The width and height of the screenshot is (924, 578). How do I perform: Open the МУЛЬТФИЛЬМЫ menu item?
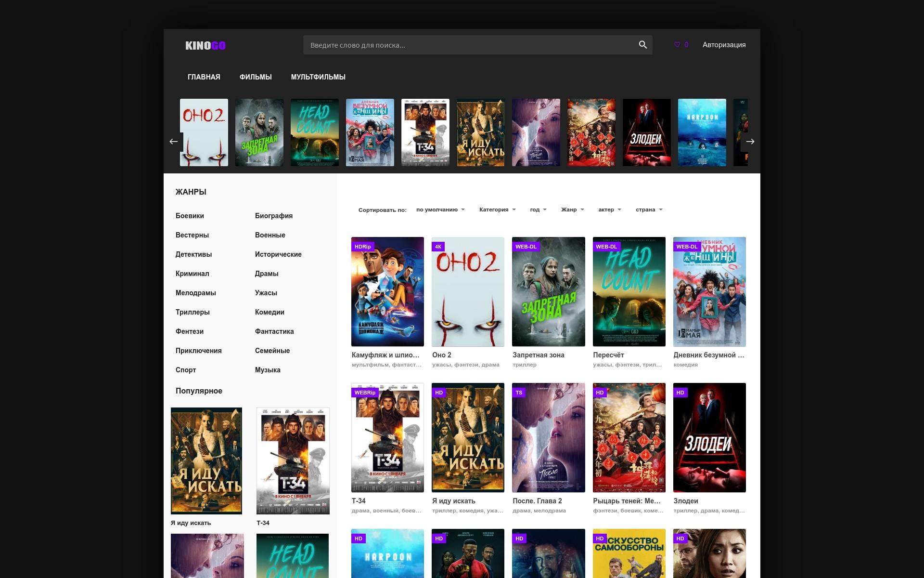click(318, 77)
